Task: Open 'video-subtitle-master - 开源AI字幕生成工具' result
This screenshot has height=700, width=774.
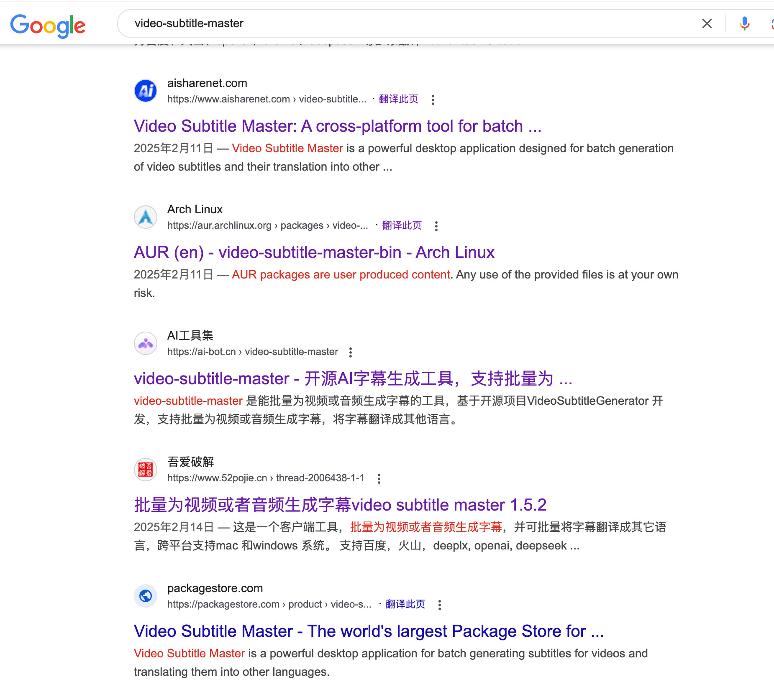Action: point(353,378)
